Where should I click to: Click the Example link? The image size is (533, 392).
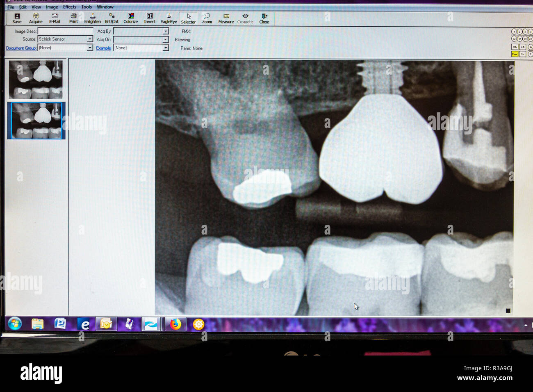tap(103, 48)
